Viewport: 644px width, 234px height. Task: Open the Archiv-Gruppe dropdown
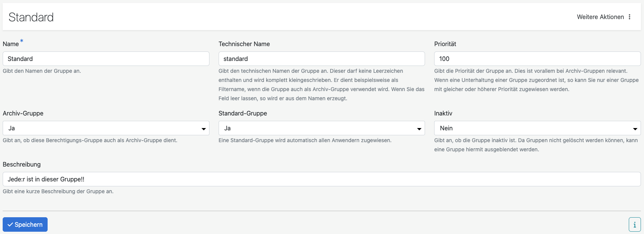(x=106, y=128)
